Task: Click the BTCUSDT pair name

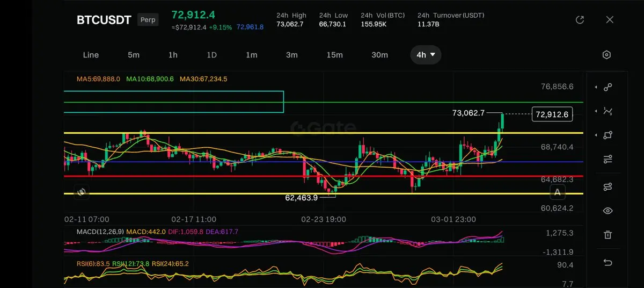Action: 104,20
